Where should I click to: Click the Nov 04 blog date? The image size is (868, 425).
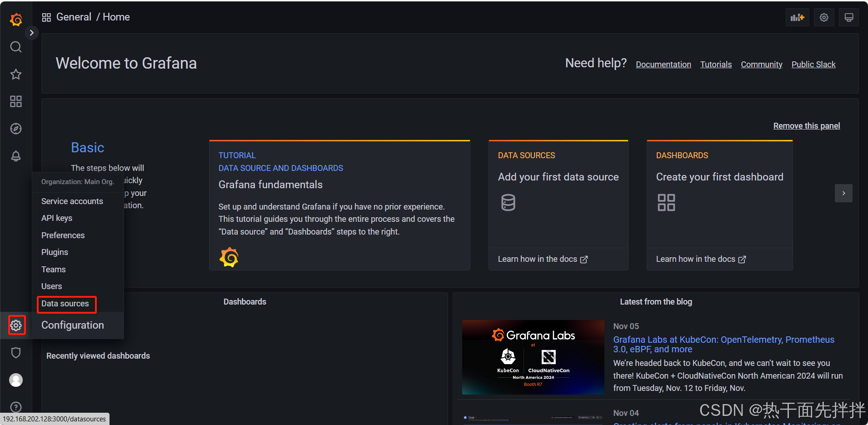(x=626, y=413)
